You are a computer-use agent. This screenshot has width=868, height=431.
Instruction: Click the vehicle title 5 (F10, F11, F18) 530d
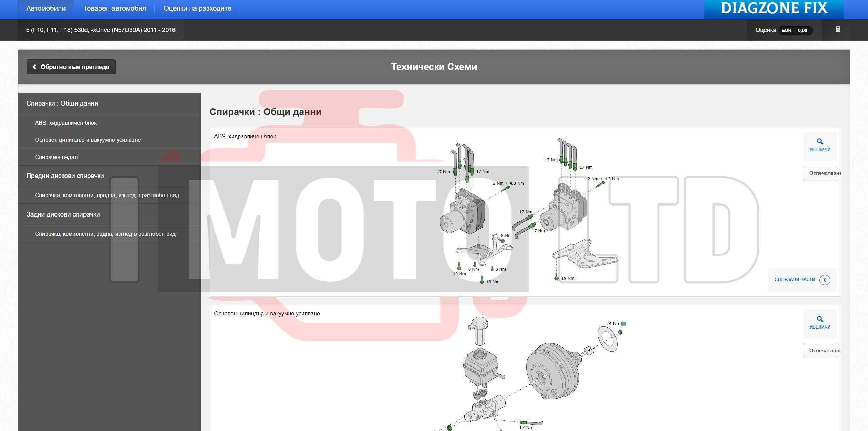click(101, 30)
